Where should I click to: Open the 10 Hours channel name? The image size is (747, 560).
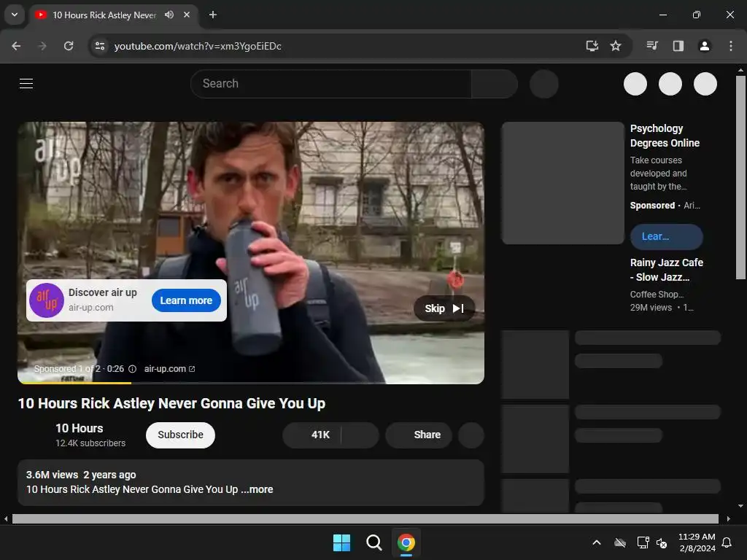click(79, 428)
